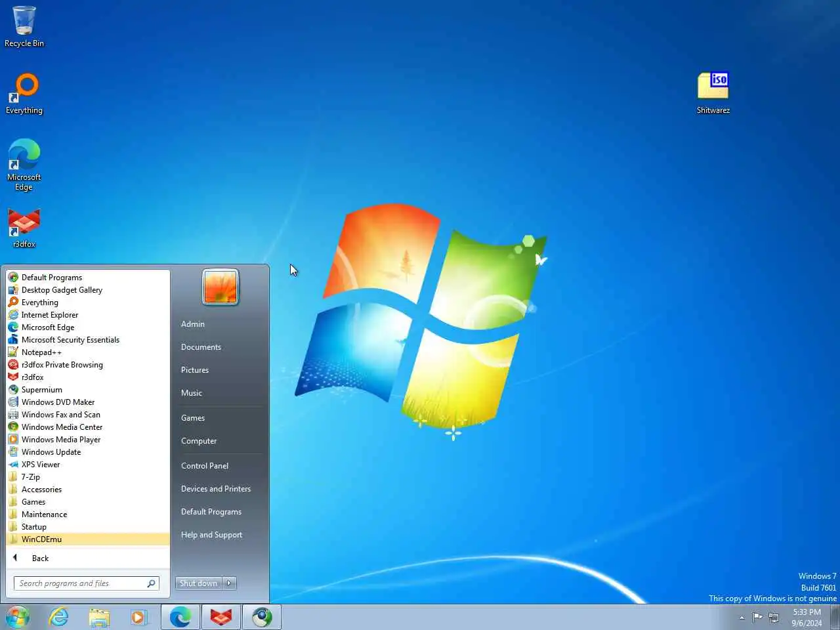Open Help and Support
The width and height of the screenshot is (840, 630).
(x=220, y=535)
